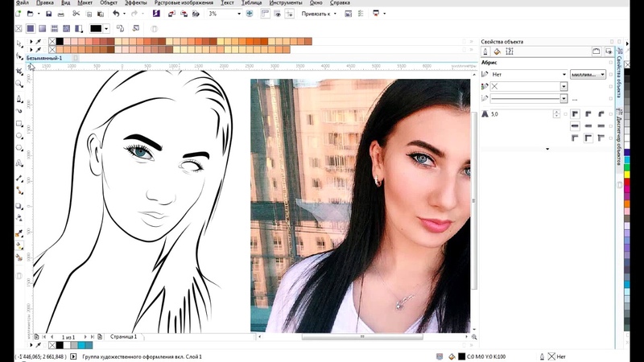This screenshot has height=362, width=644.
Task: Select the Rectangle tool
Action: [x=19, y=124]
